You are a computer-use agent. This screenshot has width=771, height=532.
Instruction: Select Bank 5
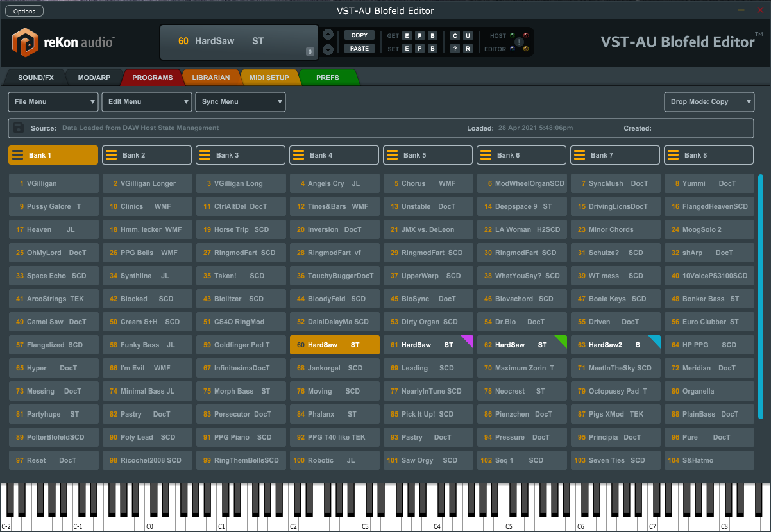tap(428, 155)
